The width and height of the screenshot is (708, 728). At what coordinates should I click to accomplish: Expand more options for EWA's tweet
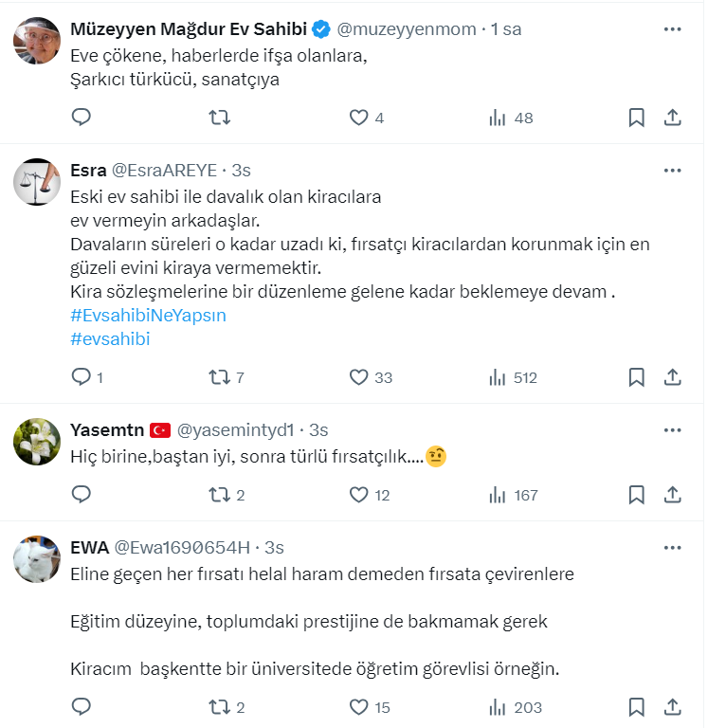click(x=672, y=548)
